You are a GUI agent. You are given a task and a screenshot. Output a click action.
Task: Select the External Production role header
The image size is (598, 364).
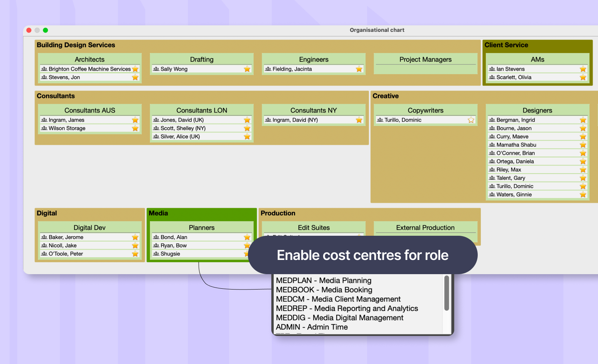point(425,228)
